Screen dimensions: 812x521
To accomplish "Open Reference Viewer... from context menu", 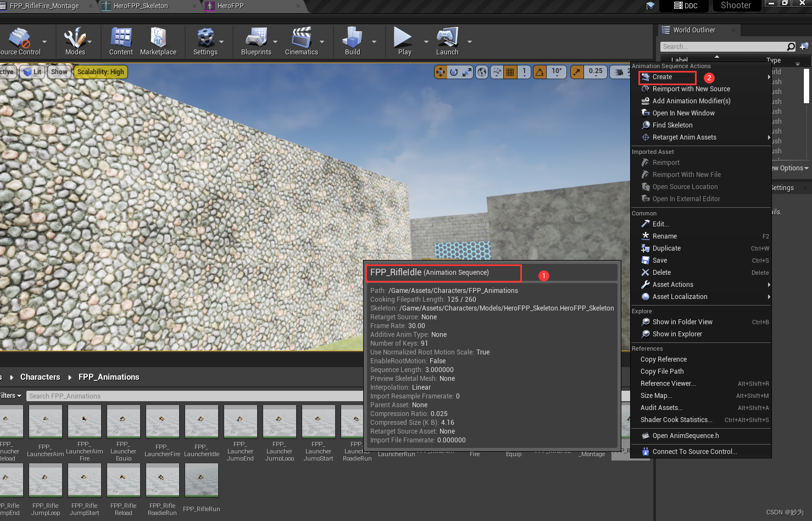I will (701, 384).
